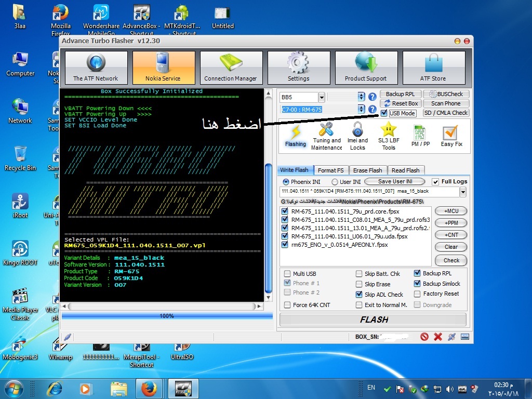This screenshot has width=532, height=399.
Task: Enable Skip Batt. Chk option
Action: (359, 273)
